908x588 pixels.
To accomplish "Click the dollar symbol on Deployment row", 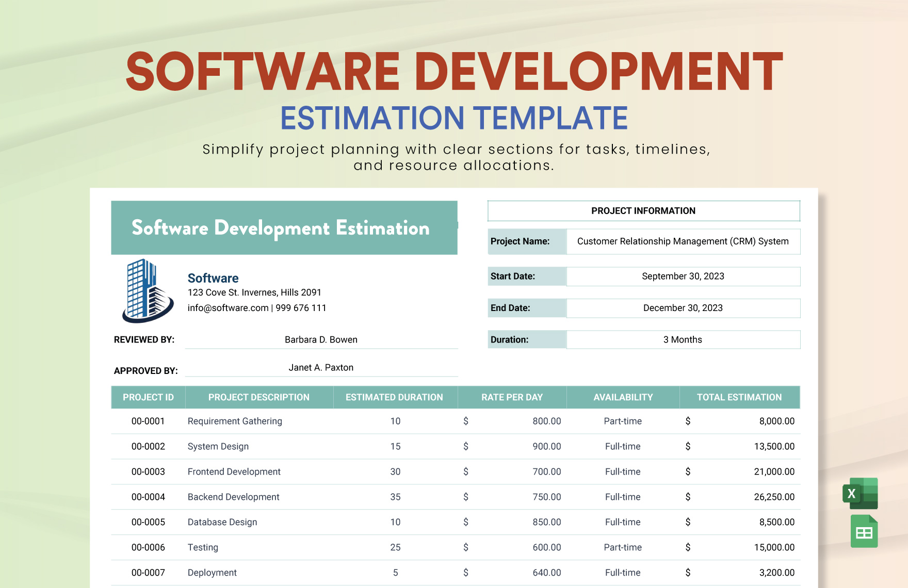I will point(466,573).
